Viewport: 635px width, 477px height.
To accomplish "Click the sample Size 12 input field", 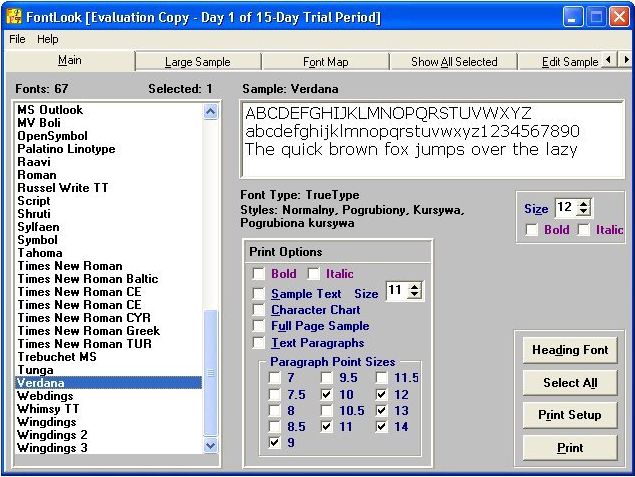I will pyautogui.click(x=567, y=207).
